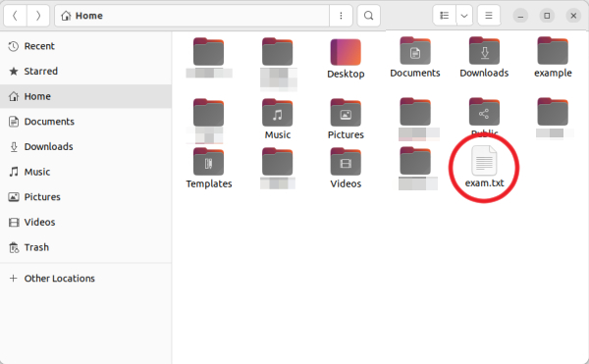589x364 pixels.
Task: Click the search magnifier icon
Action: [x=368, y=16]
